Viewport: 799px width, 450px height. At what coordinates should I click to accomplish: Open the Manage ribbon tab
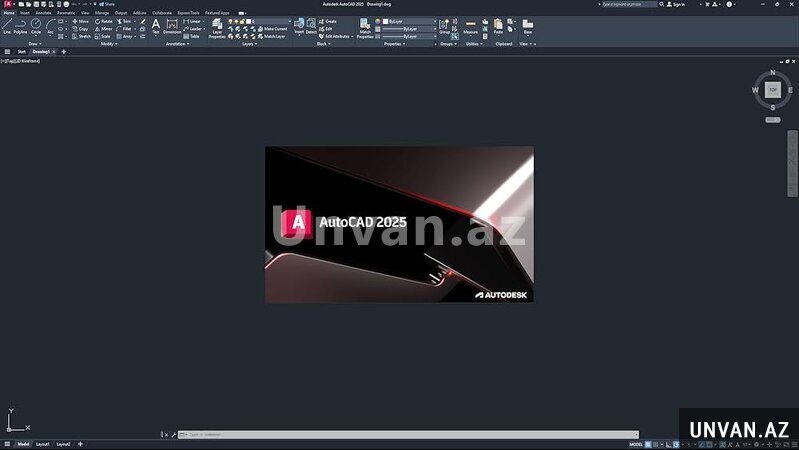(x=102, y=13)
